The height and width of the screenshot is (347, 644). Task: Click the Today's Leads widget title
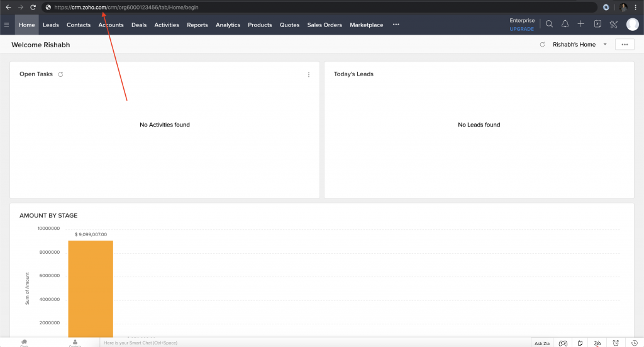coord(353,74)
